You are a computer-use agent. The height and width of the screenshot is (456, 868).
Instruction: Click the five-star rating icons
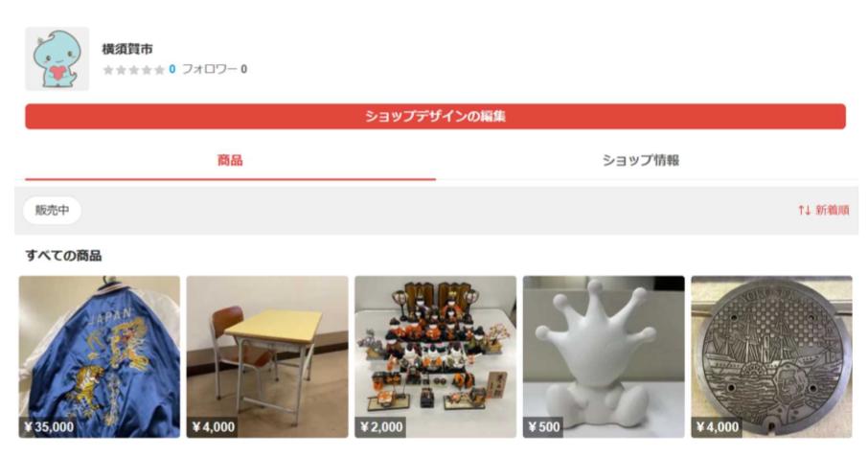(x=134, y=70)
